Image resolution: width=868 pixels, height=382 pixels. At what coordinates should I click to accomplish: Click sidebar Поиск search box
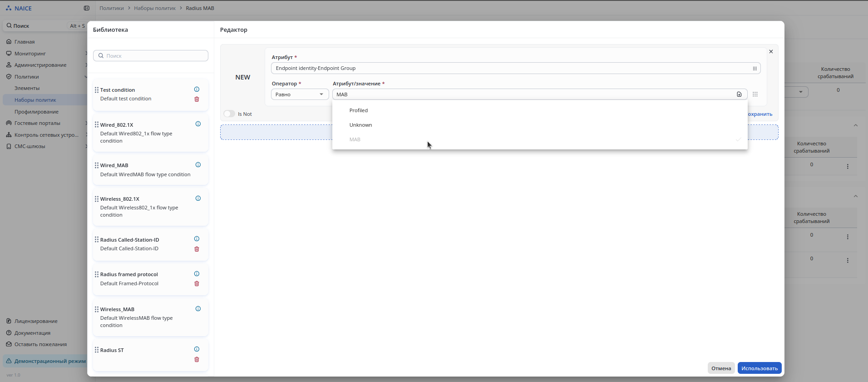(45, 26)
